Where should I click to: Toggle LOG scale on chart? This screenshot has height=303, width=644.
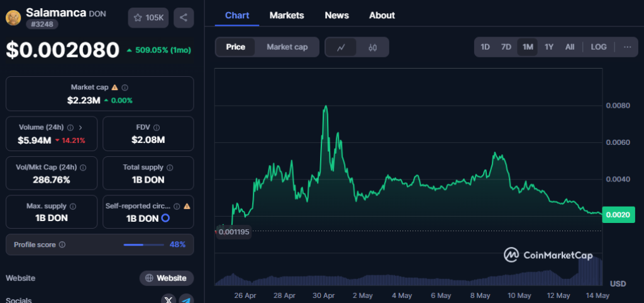click(x=599, y=47)
